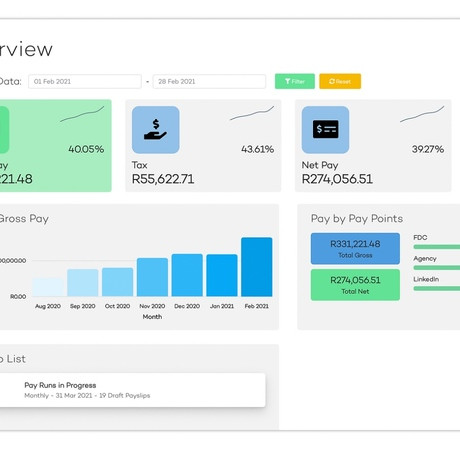Click the green card trend sparkline
460x460 pixels.
82,114
